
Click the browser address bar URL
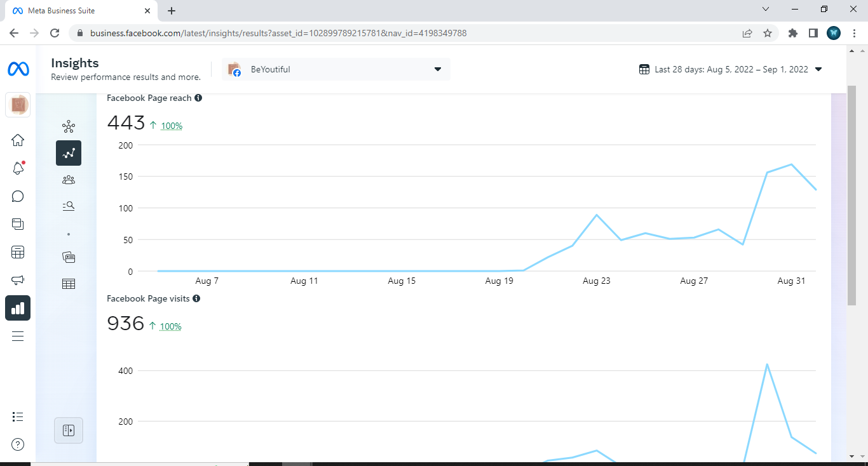[278, 33]
